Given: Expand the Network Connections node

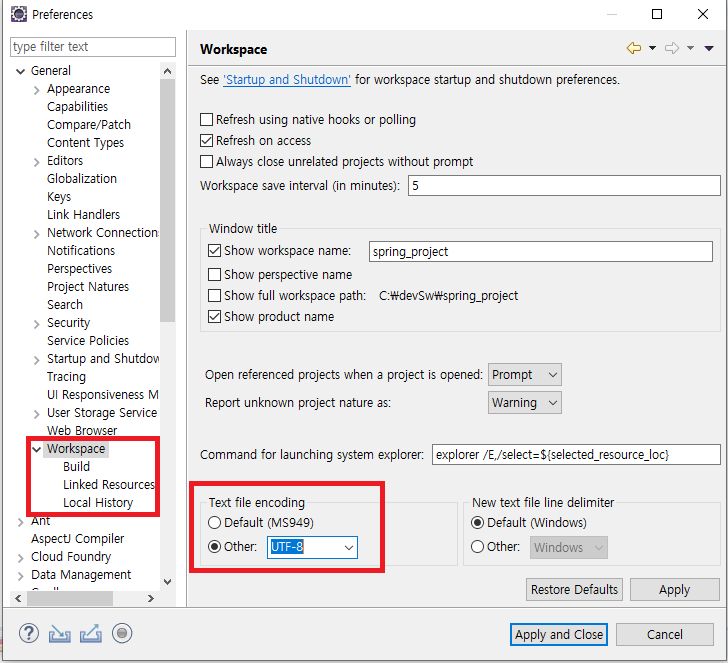Looking at the screenshot, I should [37, 234].
